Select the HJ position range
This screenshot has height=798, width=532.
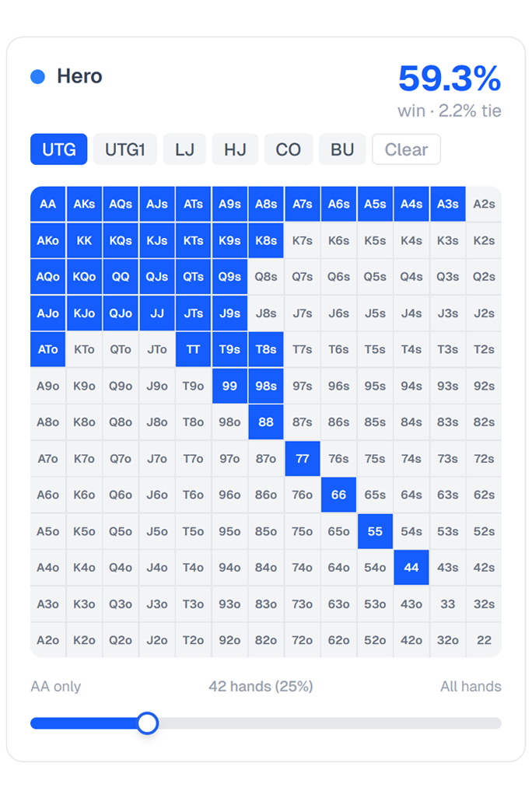pyautogui.click(x=235, y=149)
